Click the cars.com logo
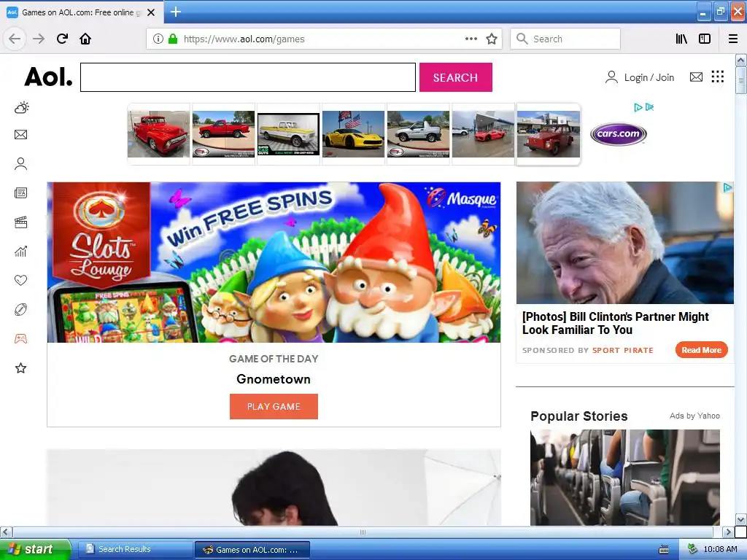Screen dimensions: 747x560 point(619,134)
